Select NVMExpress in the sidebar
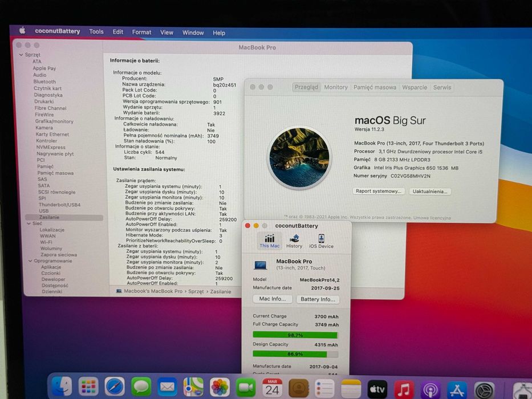The height and width of the screenshot is (399, 532). pyautogui.click(x=51, y=147)
